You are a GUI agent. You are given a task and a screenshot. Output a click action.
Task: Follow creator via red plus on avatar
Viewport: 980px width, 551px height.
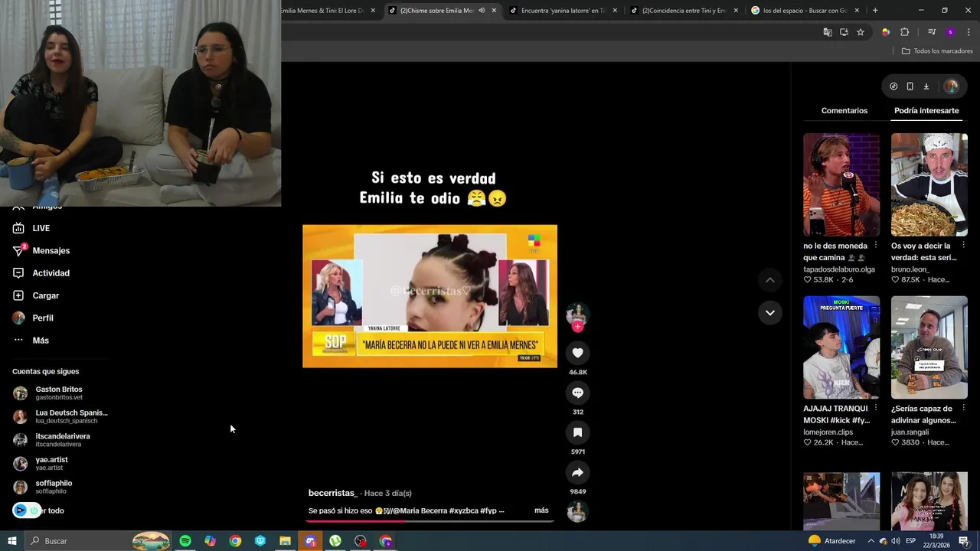[x=577, y=327]
